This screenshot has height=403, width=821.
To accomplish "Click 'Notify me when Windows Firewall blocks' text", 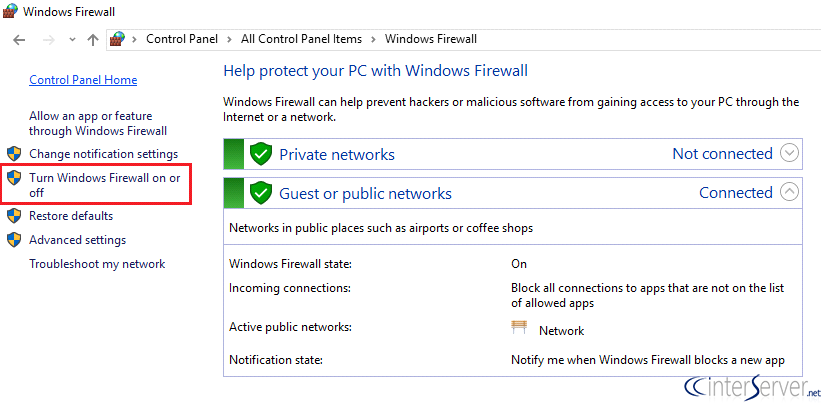I will (x=648, y=360).
